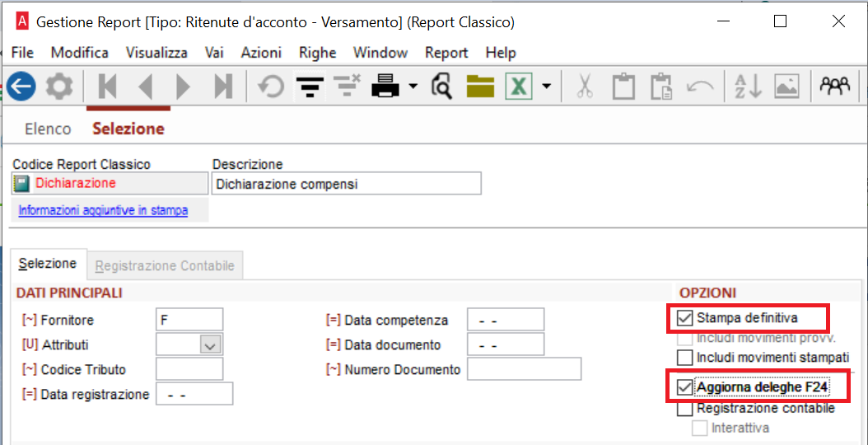Viewport: 868px width, 445px height.
Task: Select the inner Selezione sub-tab
Action: [48, 264]
